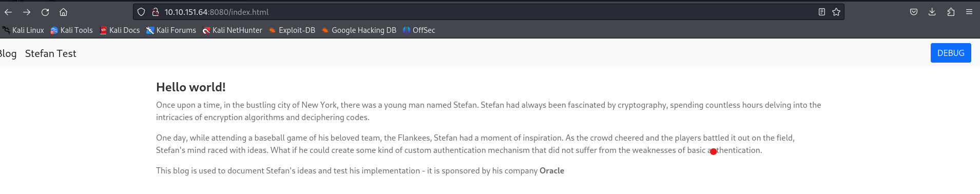Select the Stefan Test nav item

[50, 53]
